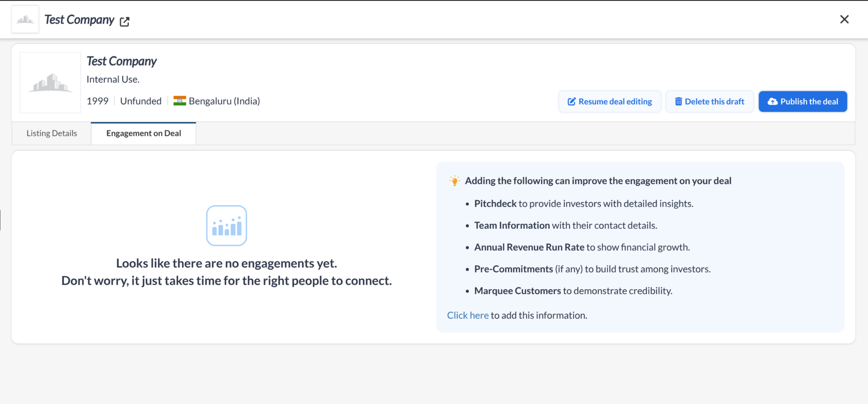Click the cloud upload icon on Publish
Screen dimensions: 868x404
(772, 102)
